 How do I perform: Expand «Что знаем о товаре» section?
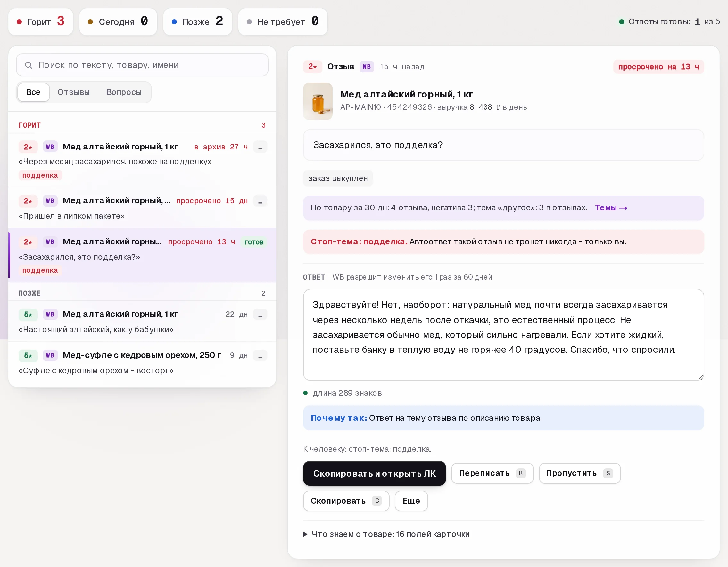[x=386, y=534]
